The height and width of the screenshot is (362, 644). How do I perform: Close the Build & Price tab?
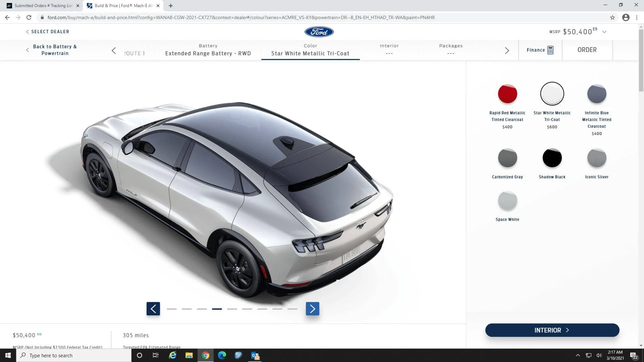[x=158, y=6]
